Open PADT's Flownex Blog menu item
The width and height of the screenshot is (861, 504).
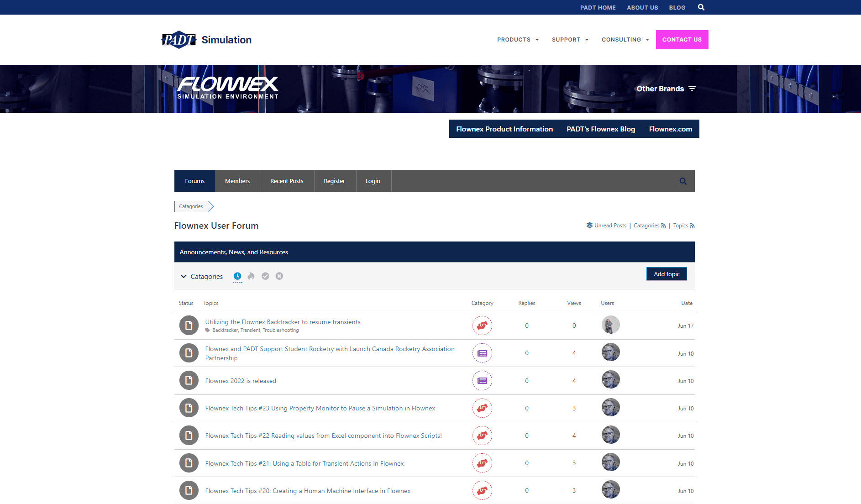point(601,129)
